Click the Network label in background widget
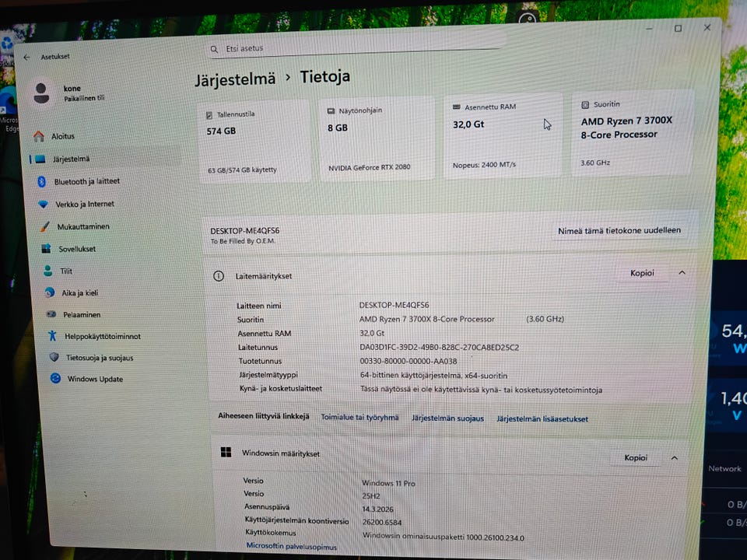Image resolution: width=747 pixels, height=560 pixels. [x=724, y=468]
